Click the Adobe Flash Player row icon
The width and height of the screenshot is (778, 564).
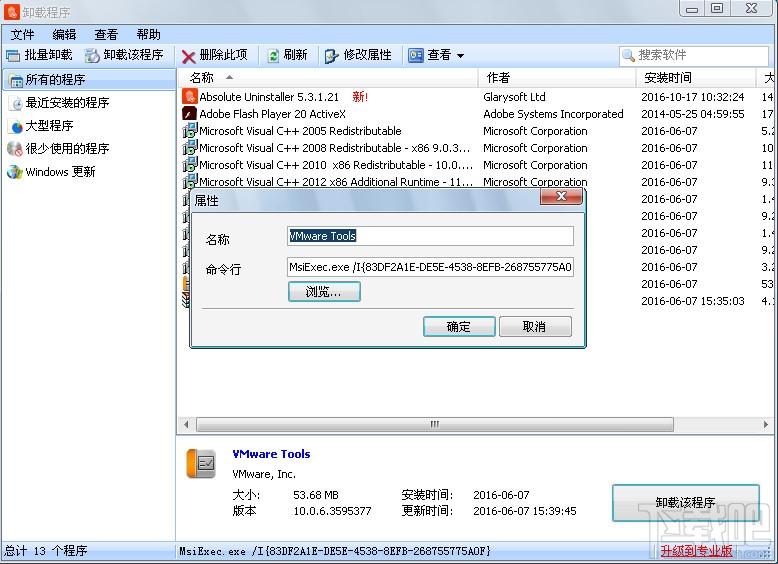[x=190, y=114]
